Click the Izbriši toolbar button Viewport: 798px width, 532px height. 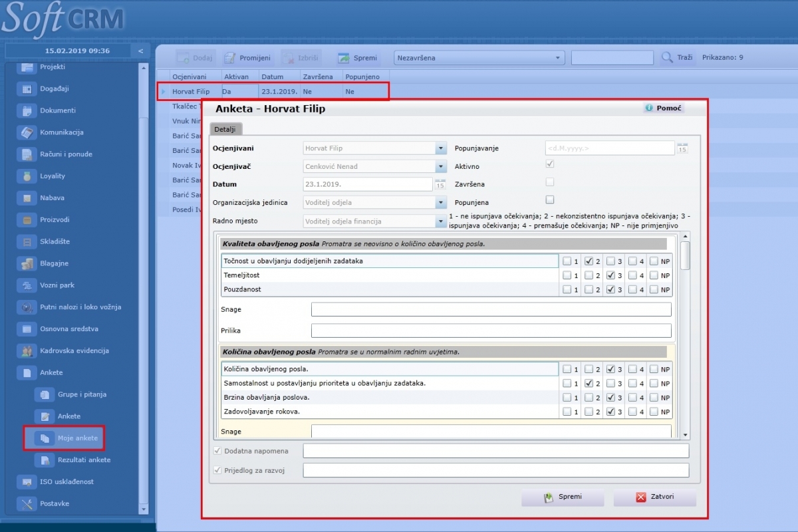pos(301,58)
